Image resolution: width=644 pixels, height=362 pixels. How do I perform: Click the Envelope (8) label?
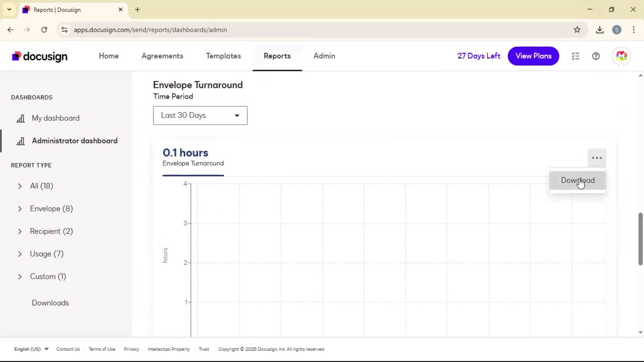tap(51, 209)
